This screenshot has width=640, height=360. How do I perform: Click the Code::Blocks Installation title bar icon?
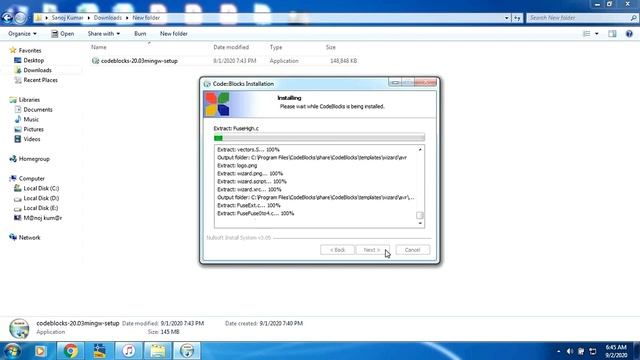point(207,84)
